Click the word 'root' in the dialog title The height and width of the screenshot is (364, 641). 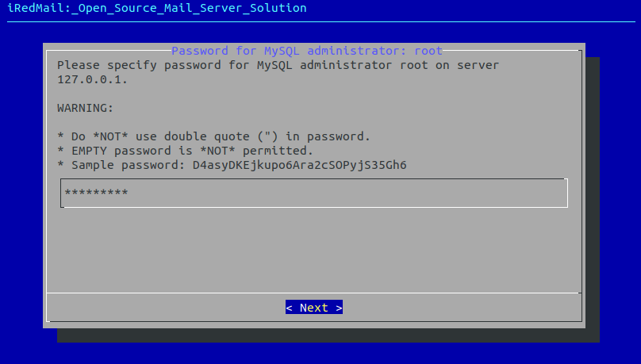click(428, 51)
